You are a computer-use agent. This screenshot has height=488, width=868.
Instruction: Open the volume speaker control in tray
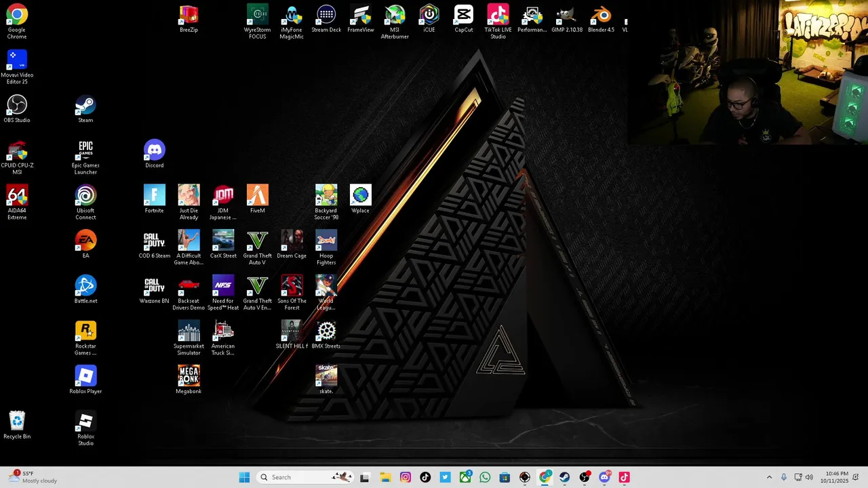[809, 477]
